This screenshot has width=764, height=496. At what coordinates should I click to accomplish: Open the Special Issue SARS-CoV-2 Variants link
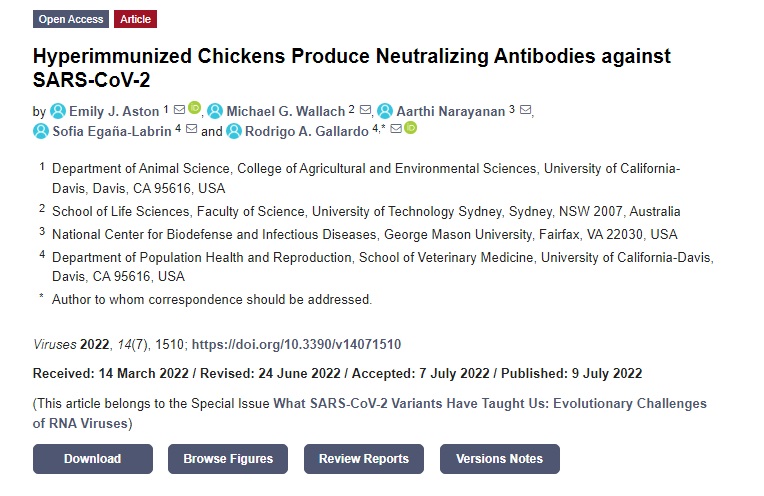click(370, 414)
